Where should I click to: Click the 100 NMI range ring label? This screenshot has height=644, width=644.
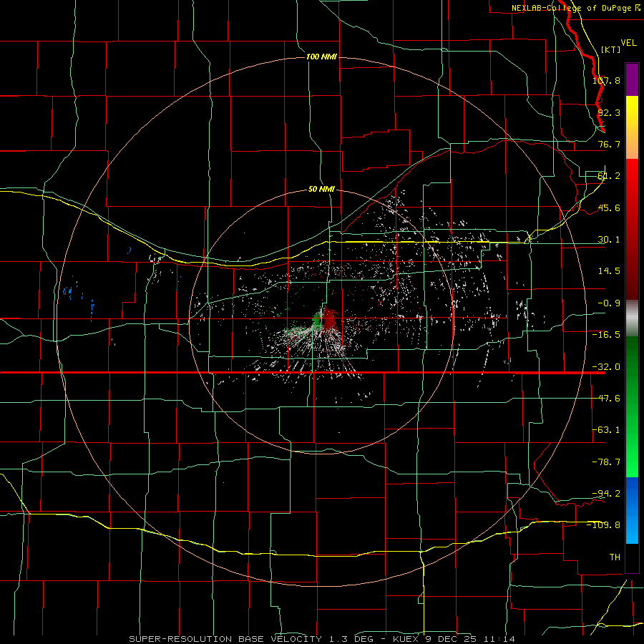321,57
